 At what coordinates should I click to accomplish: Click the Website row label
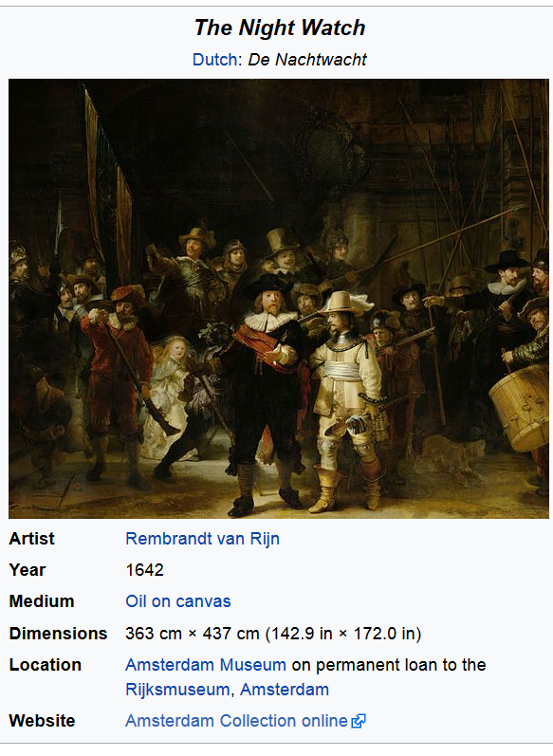coord(43,721)
